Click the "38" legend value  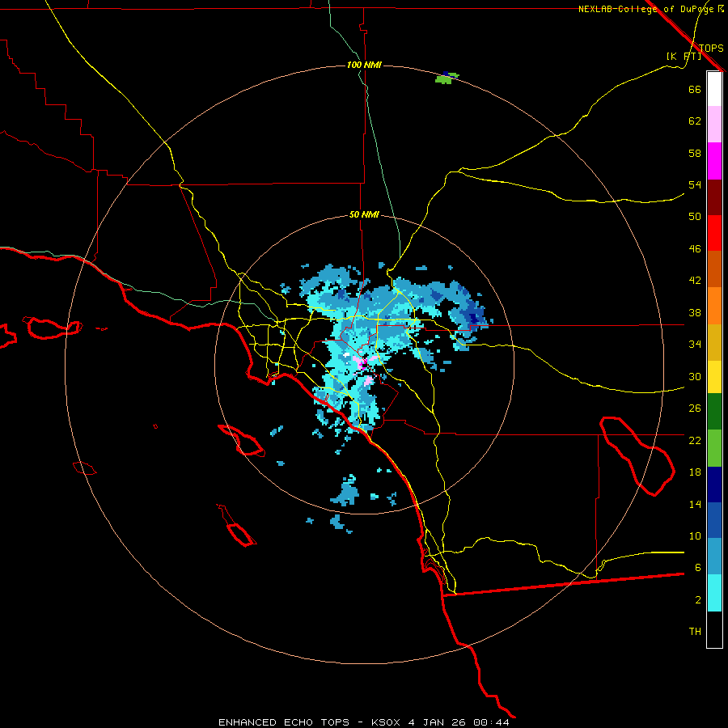[x=695, y=312]
